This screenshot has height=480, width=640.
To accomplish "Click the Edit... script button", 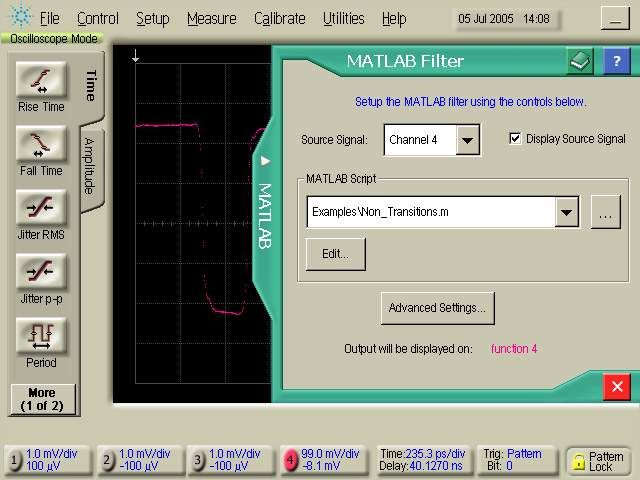I will [335, 254].
